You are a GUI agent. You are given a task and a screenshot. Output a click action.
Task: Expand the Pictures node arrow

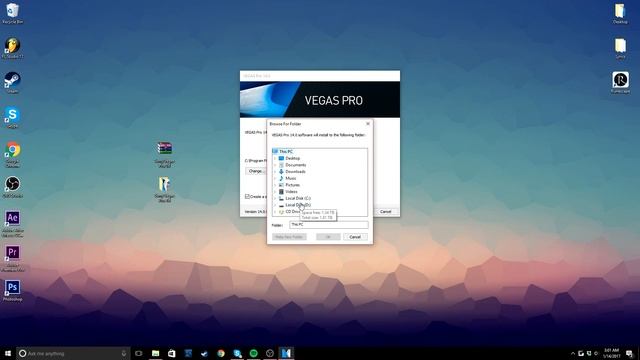(275, 185)
